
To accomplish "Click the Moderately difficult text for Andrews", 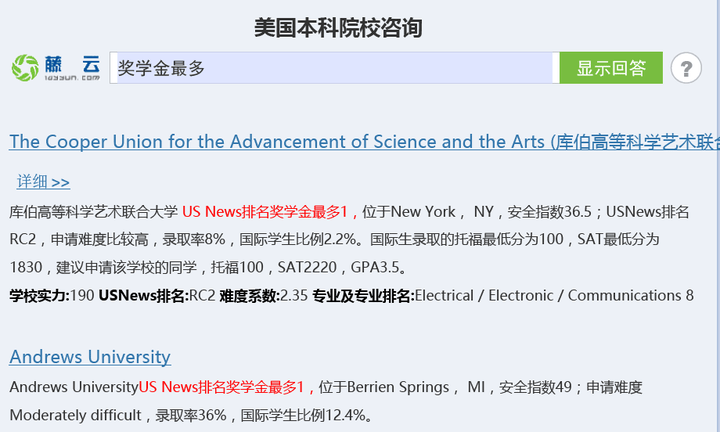I will [x=76, y=415].
